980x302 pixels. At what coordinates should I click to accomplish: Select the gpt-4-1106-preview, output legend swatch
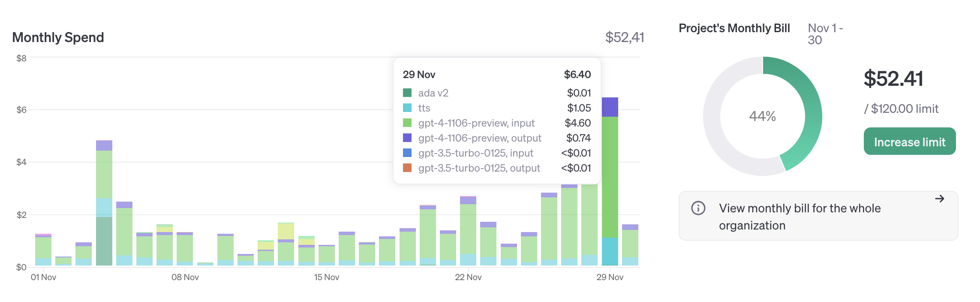click(407, 138)
